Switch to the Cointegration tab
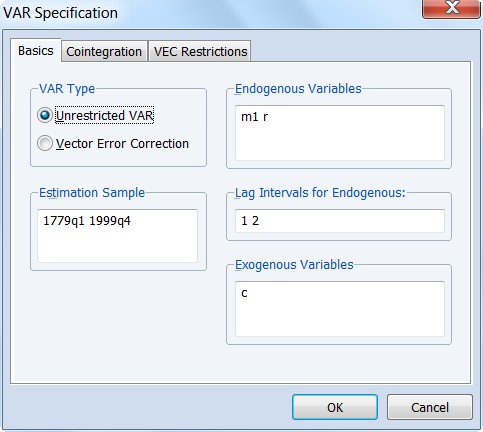 (104, 51)
